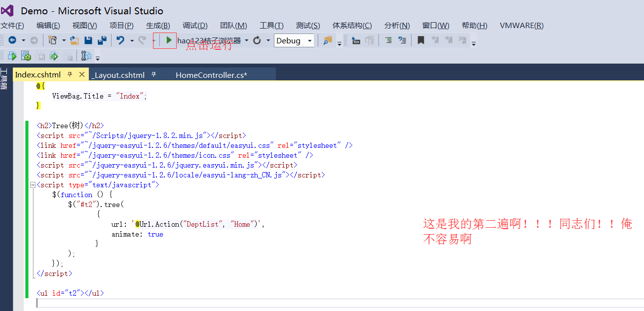Image resolution: width=644 pixels, height=311 pixels.
Task: Click the greyed parameter info icon
Action: [370, 40]
